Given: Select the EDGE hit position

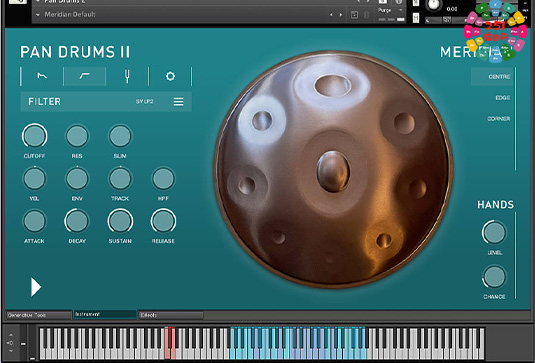Looking at the screenshot, I should click(502, 98).
